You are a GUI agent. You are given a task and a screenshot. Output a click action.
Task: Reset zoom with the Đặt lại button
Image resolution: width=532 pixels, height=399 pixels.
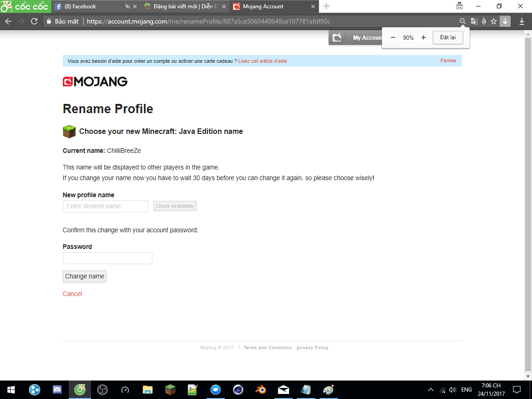[448, 38]
